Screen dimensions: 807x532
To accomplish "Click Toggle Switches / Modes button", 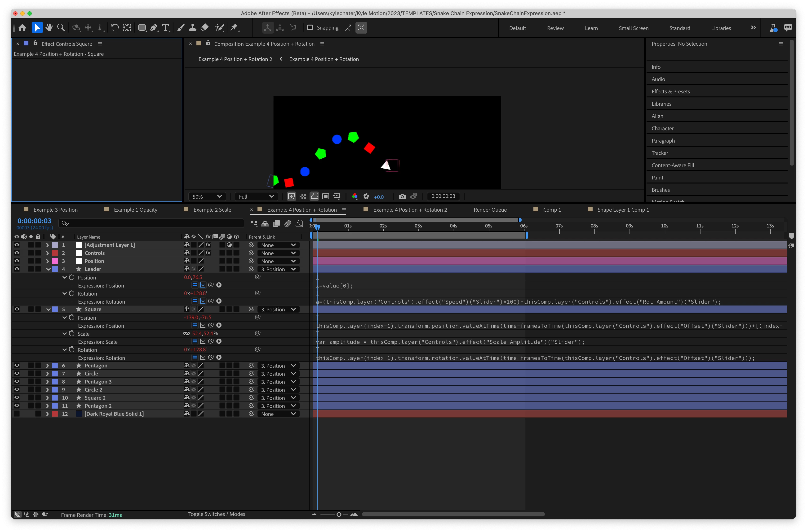I will 217,514.
